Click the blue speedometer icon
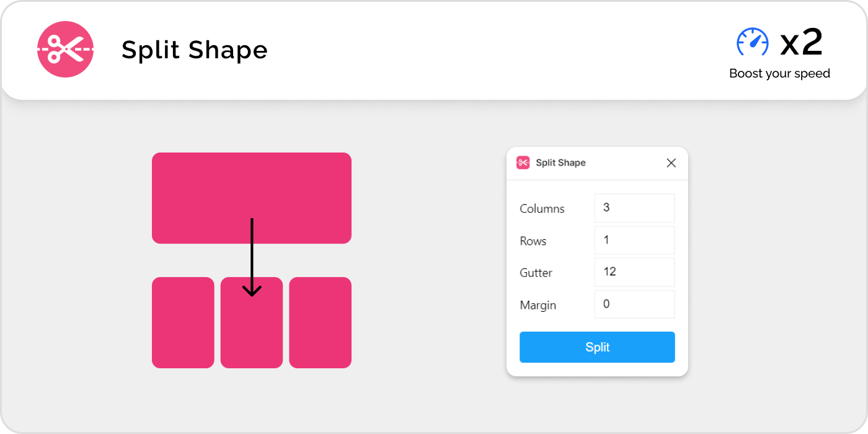Screen dimensions: 868x434 [x=752, y=42]
